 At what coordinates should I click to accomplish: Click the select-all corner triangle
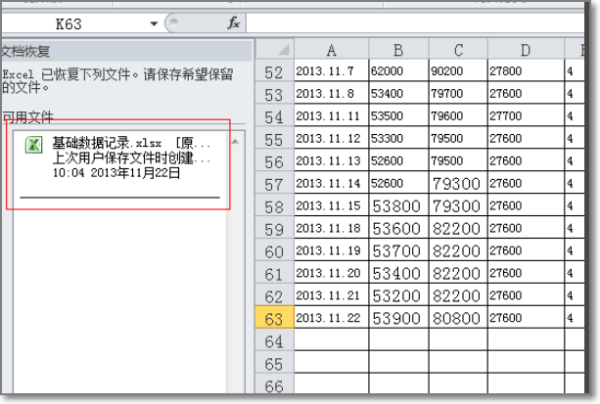pyautogui.click(x=275, y=49)
